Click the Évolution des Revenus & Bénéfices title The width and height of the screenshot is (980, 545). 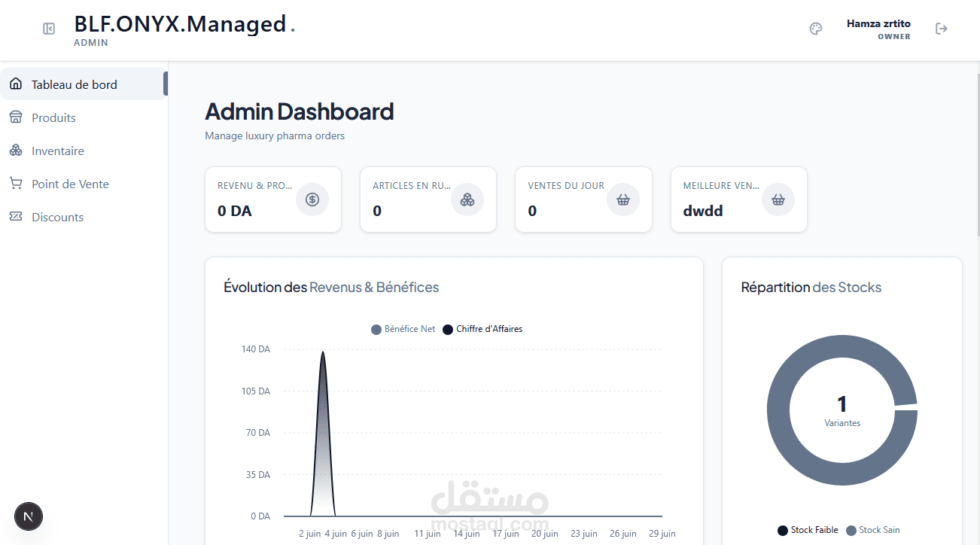click(x=331, y=287)
